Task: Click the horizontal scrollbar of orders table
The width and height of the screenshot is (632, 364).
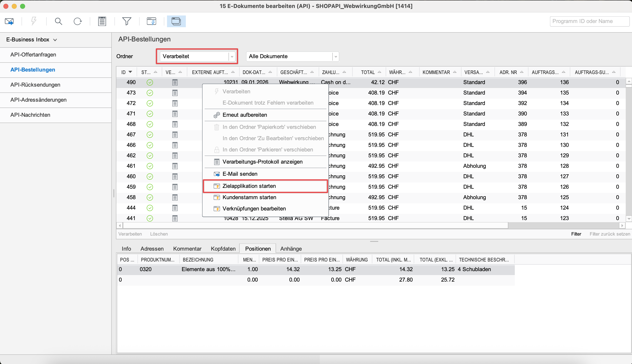Action: click(315, 226)
